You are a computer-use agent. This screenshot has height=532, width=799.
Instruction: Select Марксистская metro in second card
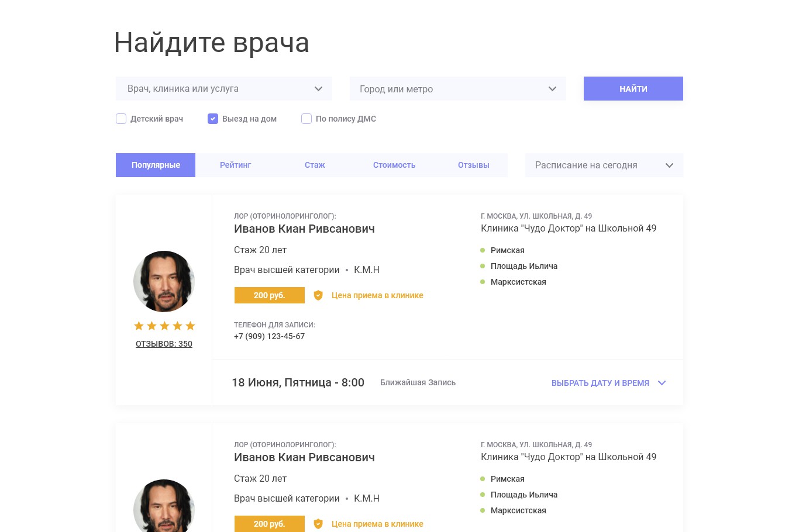coord(518,510)
